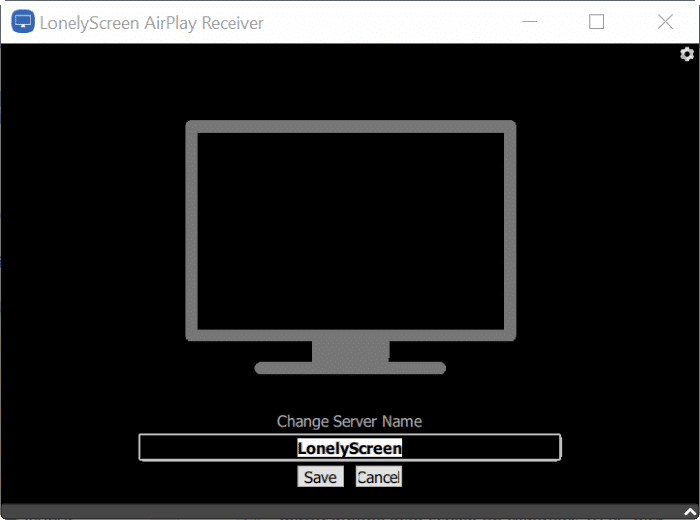This screenshot has width=700, height=520.
Task: Open settings with the gear icon
Action: click(x=687, y=54)
